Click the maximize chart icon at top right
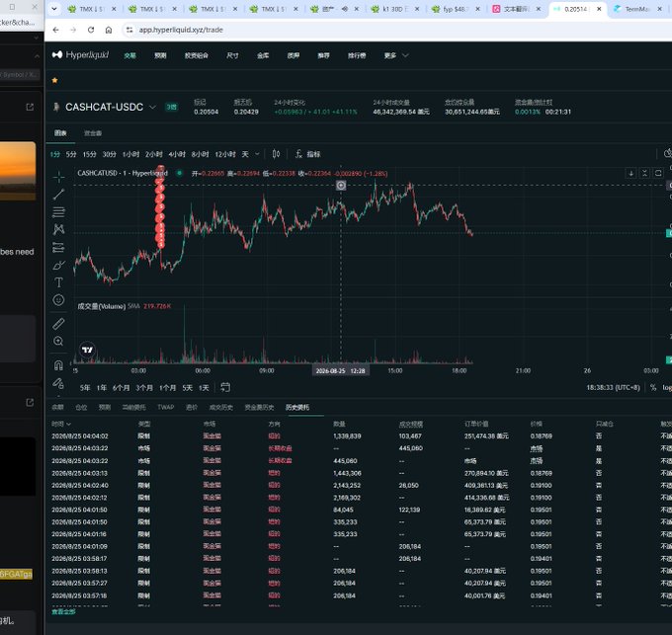672x635 pixels. coord(658,173)
